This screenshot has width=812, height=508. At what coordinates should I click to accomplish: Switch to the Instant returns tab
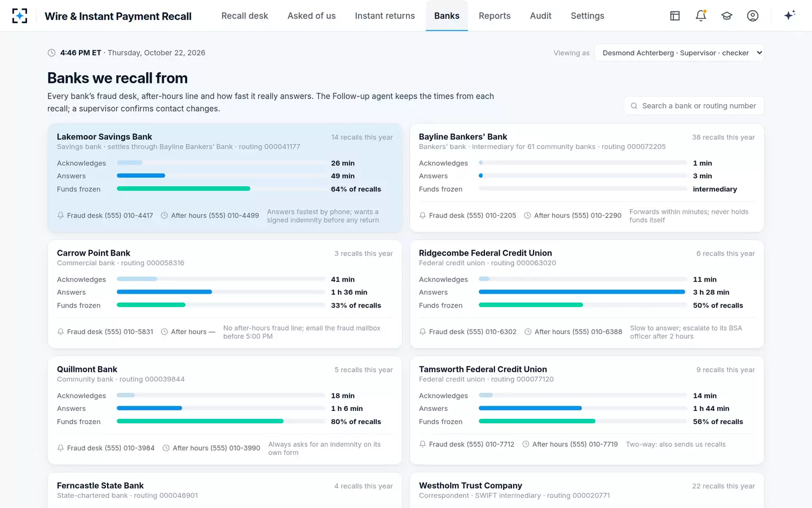385,16
